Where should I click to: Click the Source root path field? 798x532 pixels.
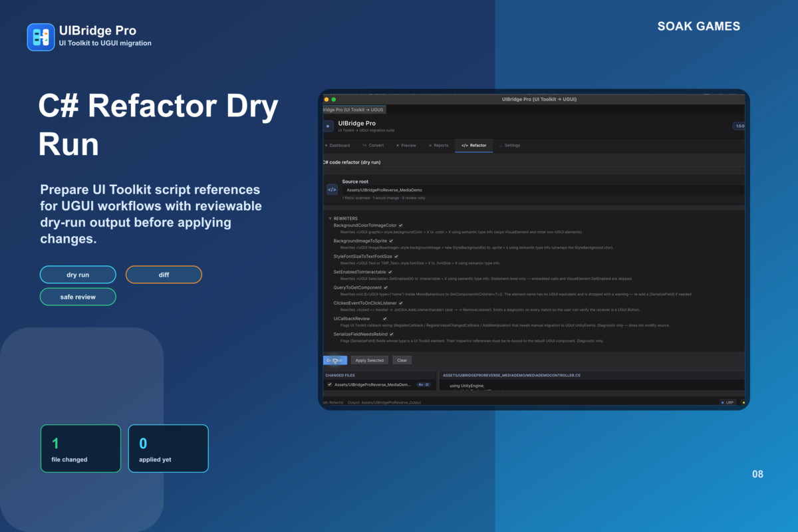pos(542,190)
